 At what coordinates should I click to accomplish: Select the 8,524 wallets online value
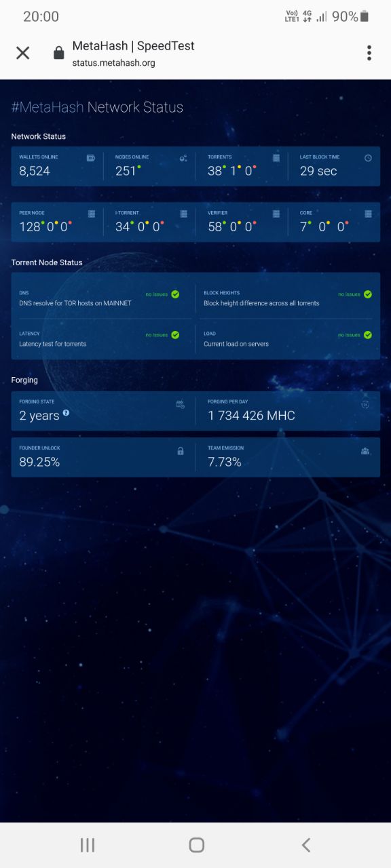pyautogui.click(x=35, y=171)
